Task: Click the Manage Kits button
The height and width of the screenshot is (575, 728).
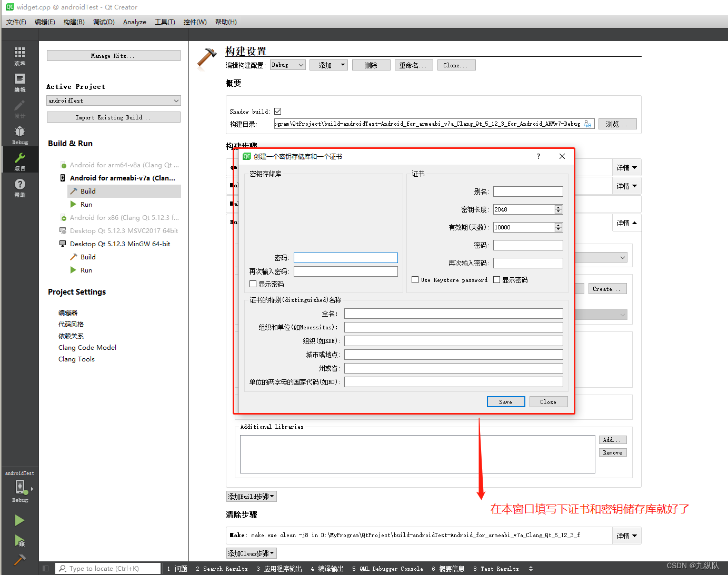Action: tap(113, 56)
